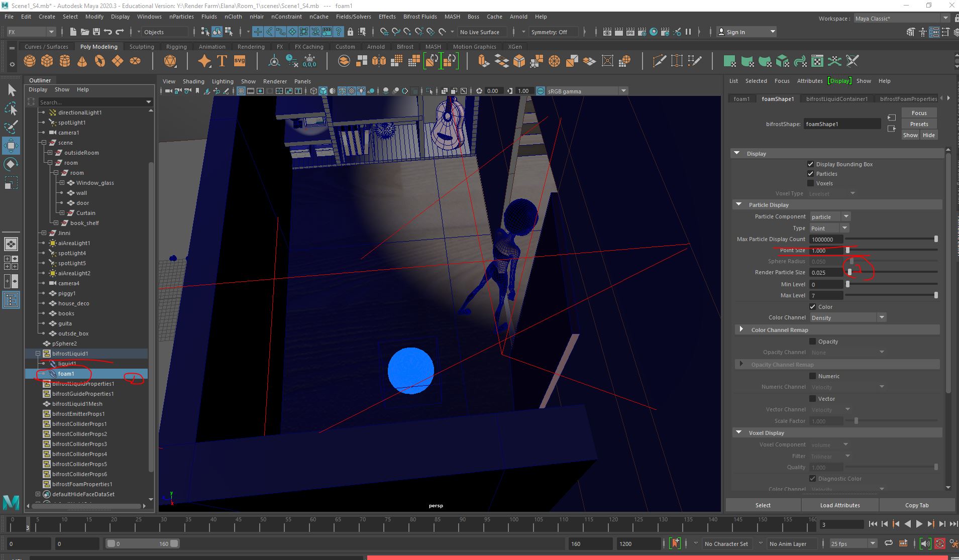959x560 pixels.
Task: Uncheck Display Bounding Box
Action: [810, 164]
